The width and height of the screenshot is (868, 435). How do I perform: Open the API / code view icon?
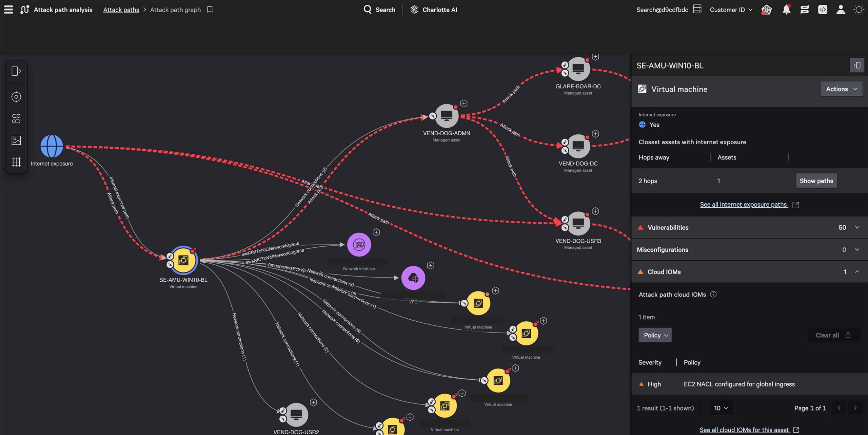[822, 10]
